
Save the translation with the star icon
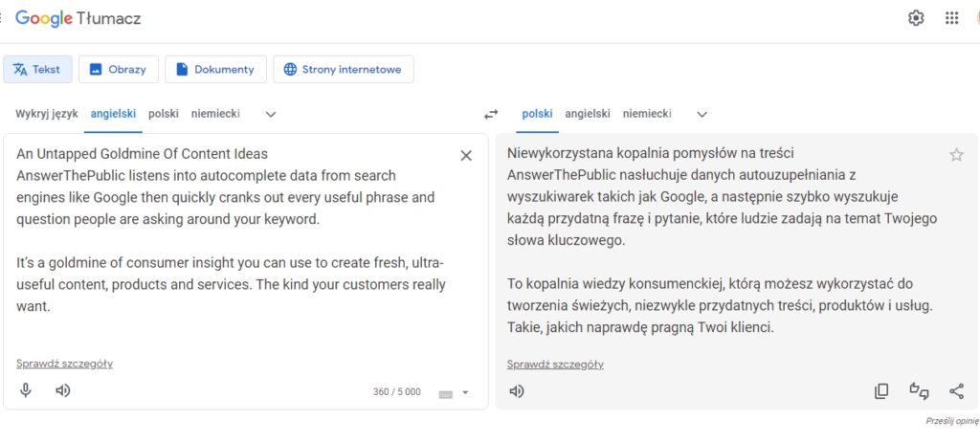(x=956, y=155)
